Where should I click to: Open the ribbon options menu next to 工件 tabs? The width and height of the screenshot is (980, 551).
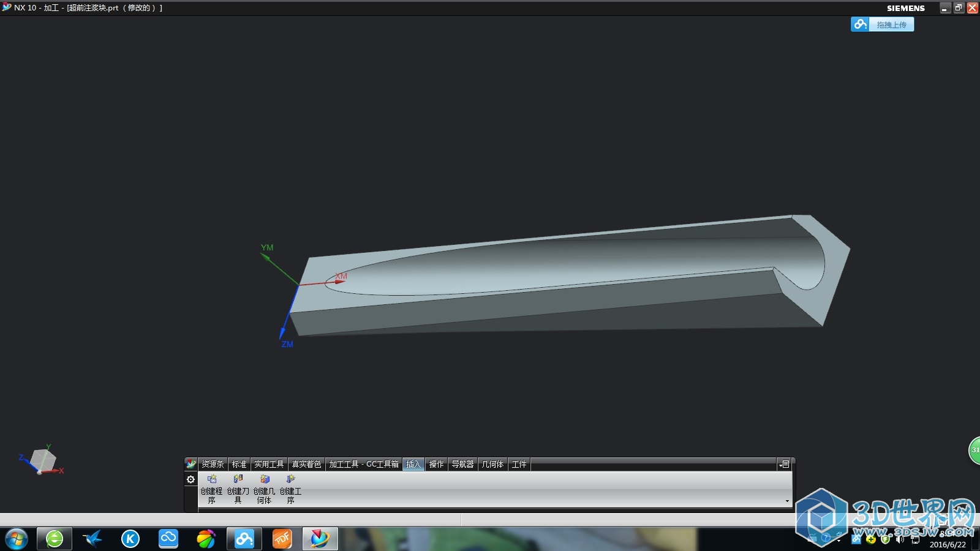785,465
